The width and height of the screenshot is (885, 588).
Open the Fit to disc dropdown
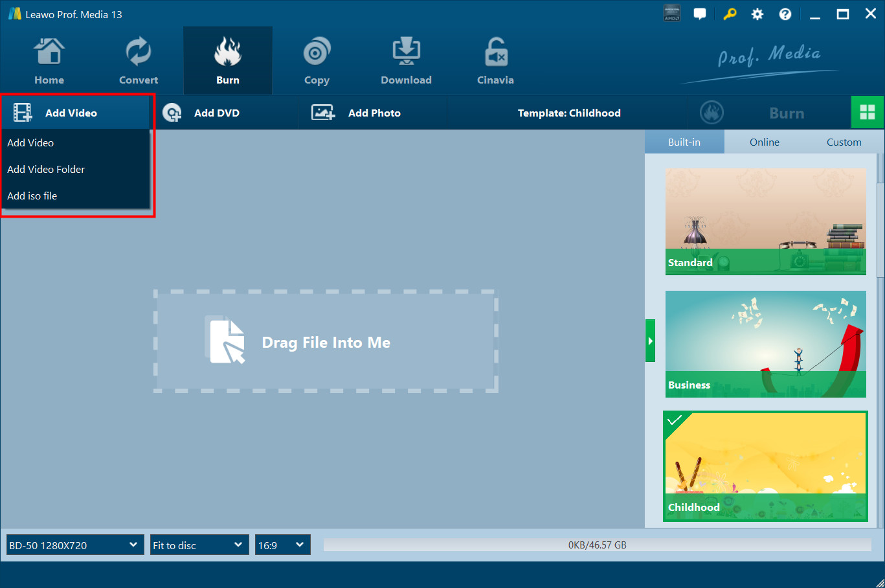[x=199, y=545]
